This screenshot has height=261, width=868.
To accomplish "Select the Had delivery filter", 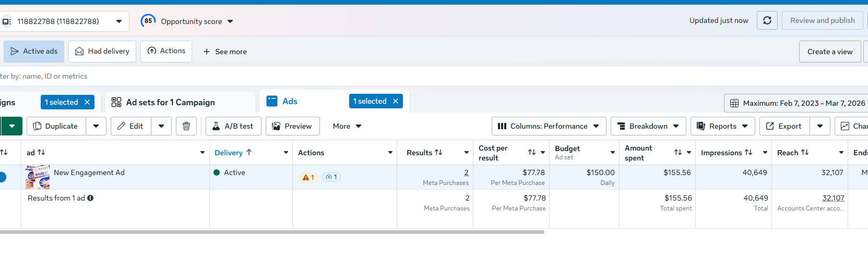I will point(102,51).
